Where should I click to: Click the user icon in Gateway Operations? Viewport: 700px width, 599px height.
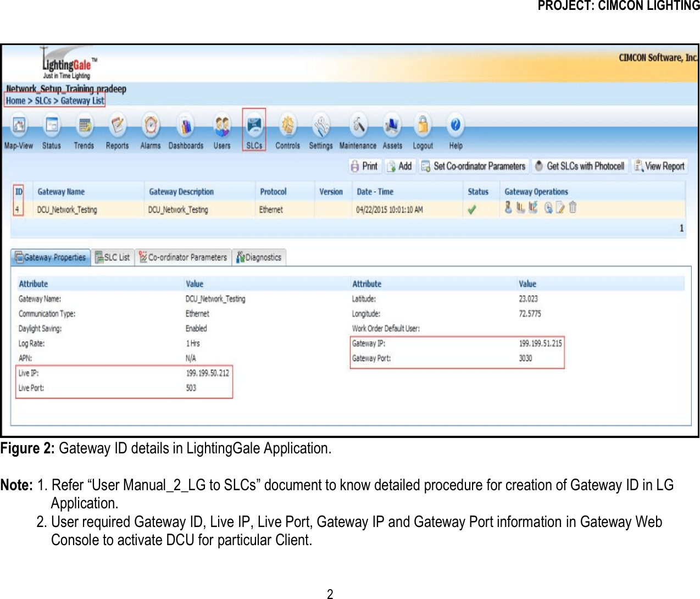[508, 207]
